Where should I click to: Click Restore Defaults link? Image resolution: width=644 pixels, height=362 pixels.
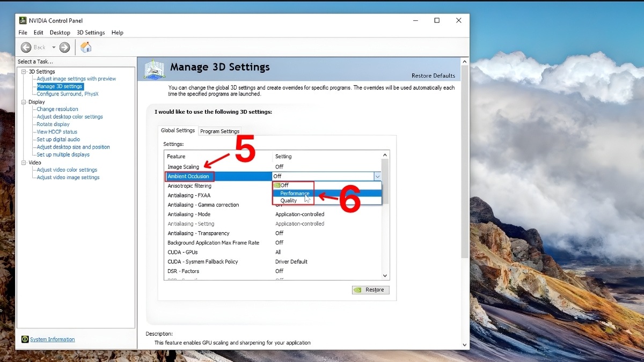(433, 76)
